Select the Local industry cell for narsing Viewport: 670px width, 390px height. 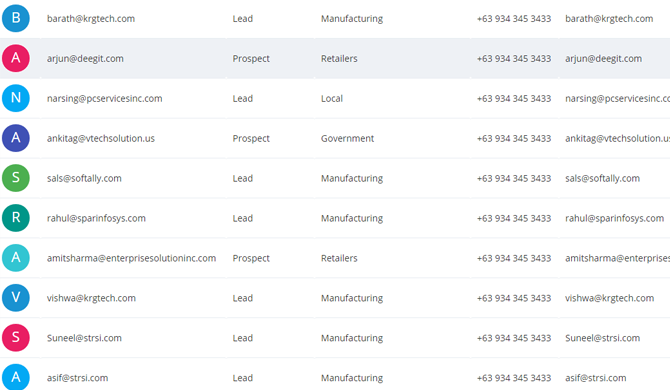pyautogui.click(x=332, y=99)
